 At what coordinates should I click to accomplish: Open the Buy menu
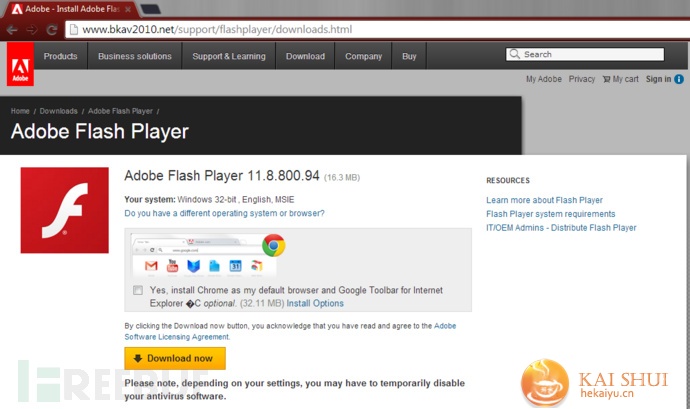point(409,56)
